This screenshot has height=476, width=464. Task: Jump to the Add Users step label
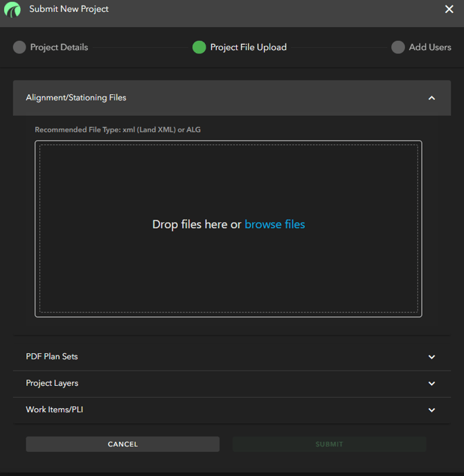click(x=429, y=47)
